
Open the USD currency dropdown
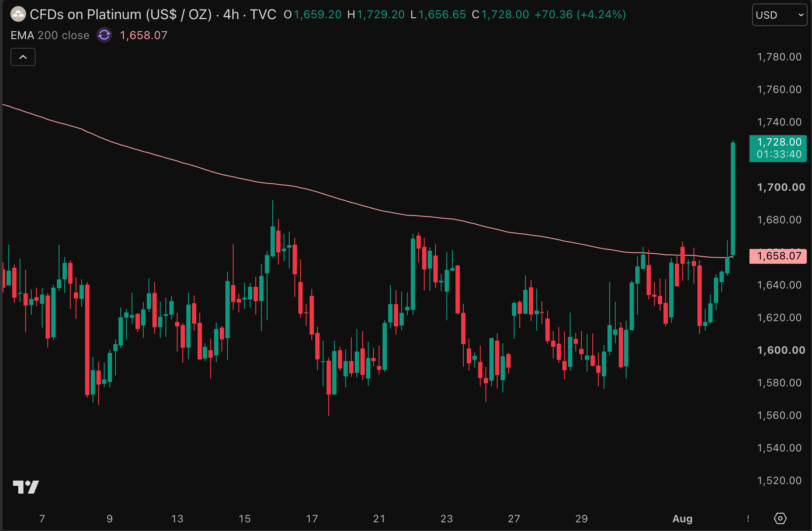point(779,15)
